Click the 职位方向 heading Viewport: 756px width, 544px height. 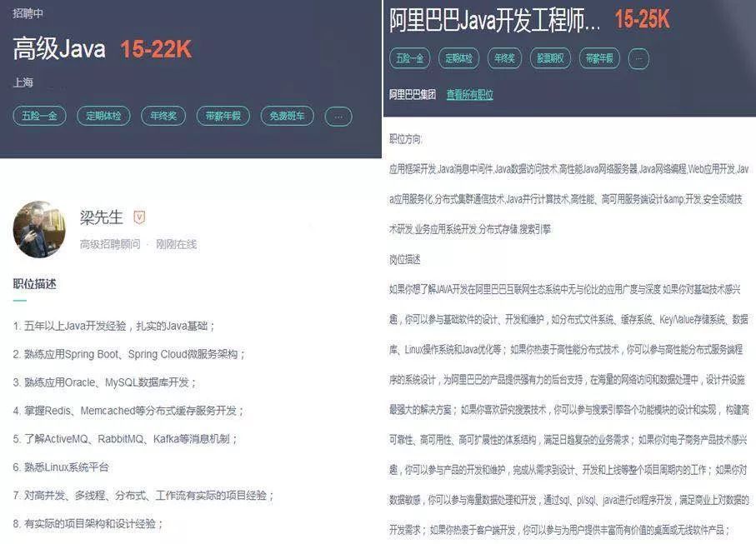[x=405, y=139]
